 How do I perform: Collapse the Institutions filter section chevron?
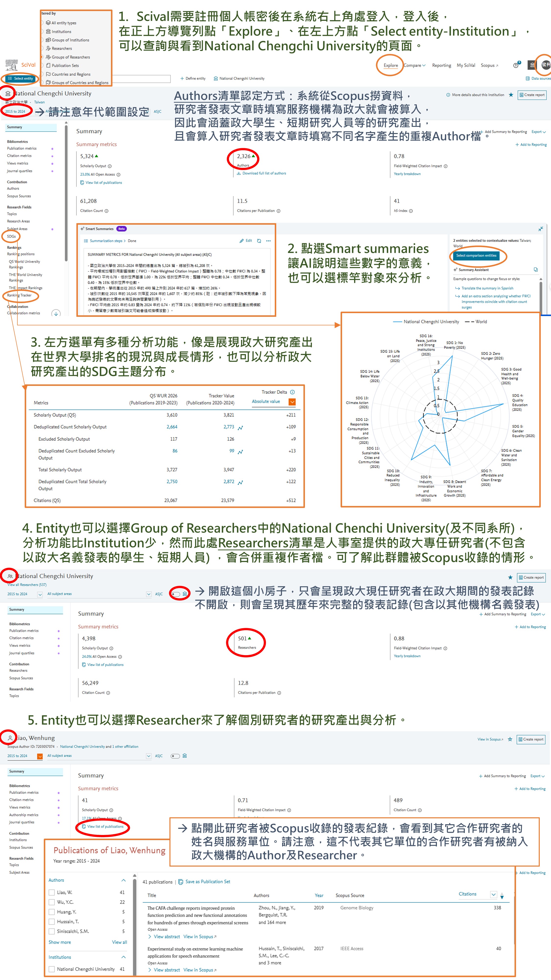[123, 957]
